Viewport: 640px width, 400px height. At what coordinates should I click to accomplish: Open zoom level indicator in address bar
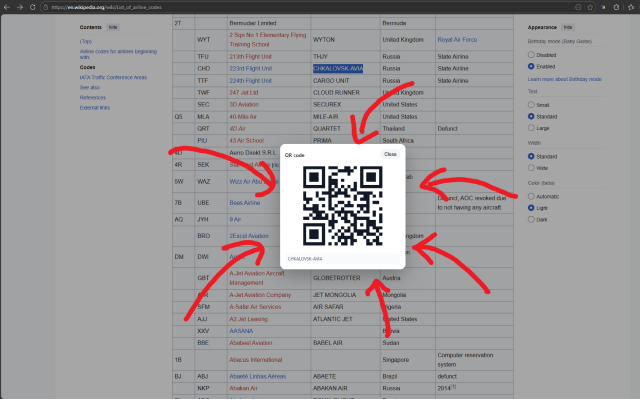[578, 7]
